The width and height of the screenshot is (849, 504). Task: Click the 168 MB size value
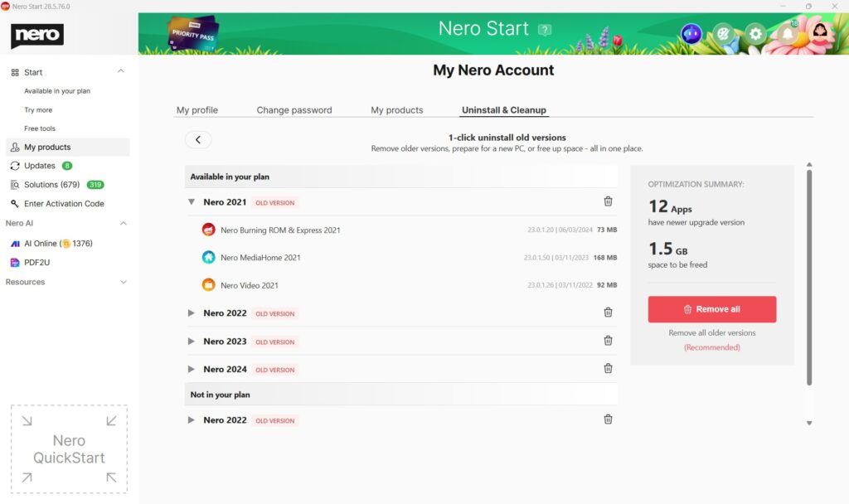click(604, 258)
